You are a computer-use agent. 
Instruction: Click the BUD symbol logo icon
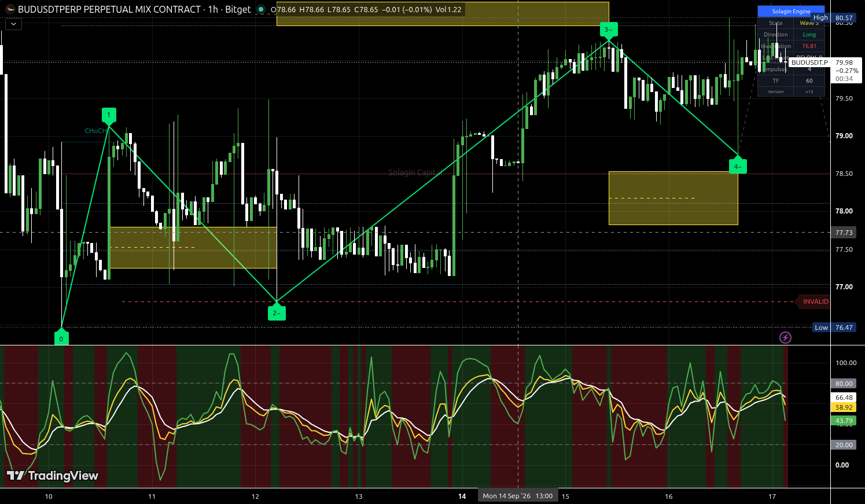(x=10, y=9)
